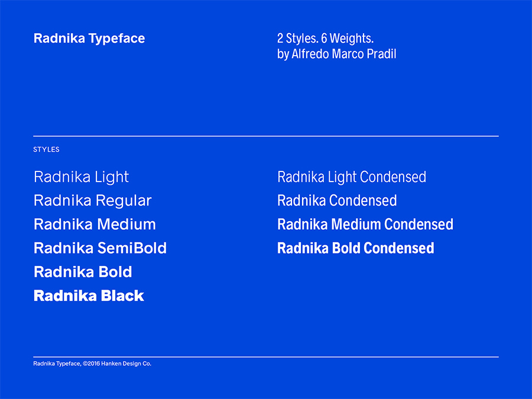Image resolution: width=532 pixels, height=399 pixels.
Task: Click the word 'Typeface' in the heading
Action: click(x=117, y=39)
